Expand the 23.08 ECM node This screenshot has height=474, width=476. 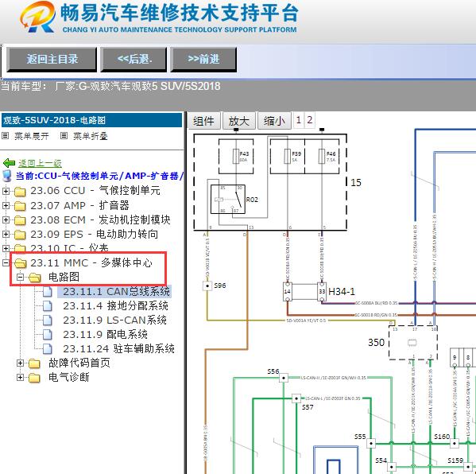6,220
